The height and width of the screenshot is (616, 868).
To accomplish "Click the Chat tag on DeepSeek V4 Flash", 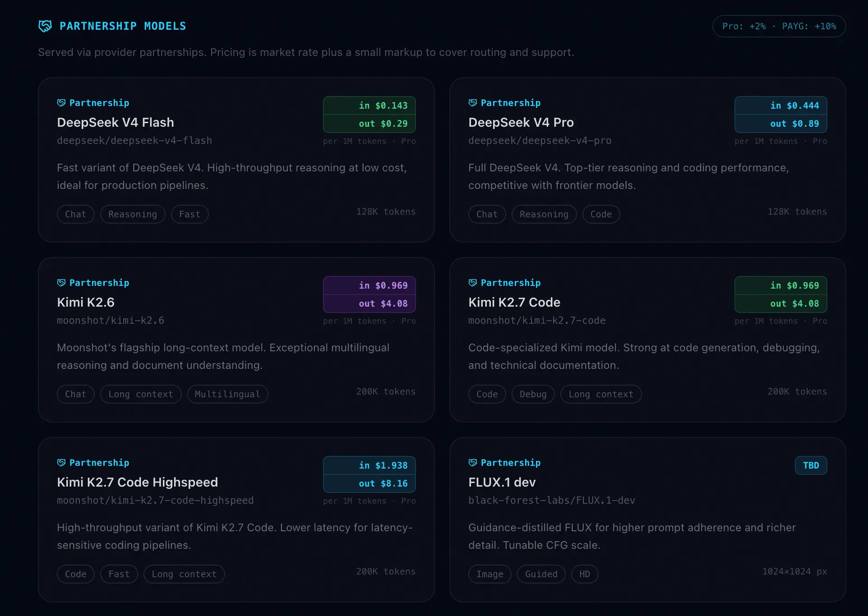I will (76, 214).
